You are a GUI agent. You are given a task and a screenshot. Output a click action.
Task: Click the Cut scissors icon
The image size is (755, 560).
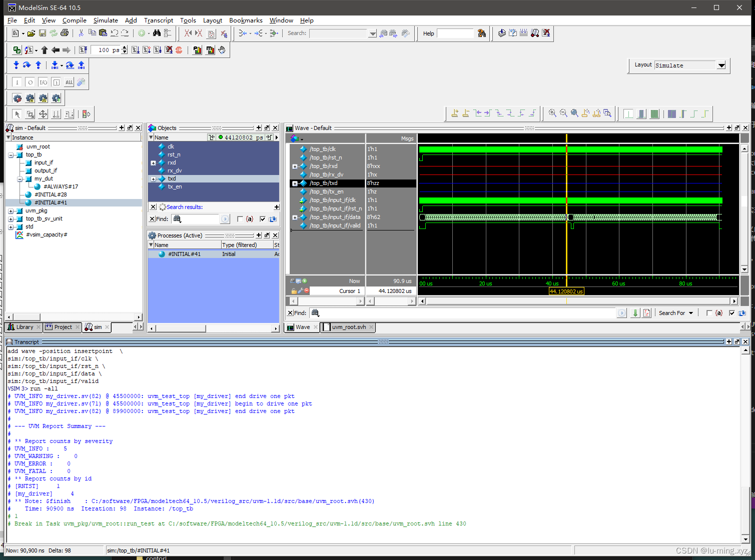pos(81,33)
